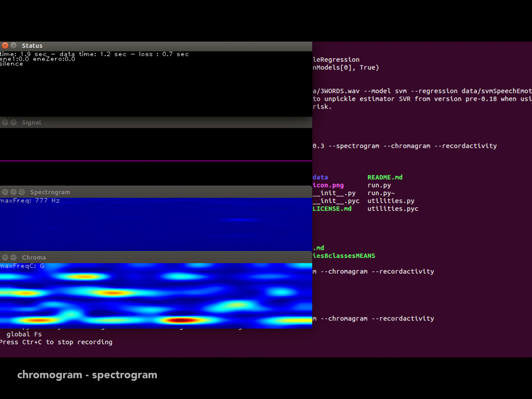Screen dimensions: 532x399
Task: Click the 'leRegression' terminal line
Action: (336, 60)
